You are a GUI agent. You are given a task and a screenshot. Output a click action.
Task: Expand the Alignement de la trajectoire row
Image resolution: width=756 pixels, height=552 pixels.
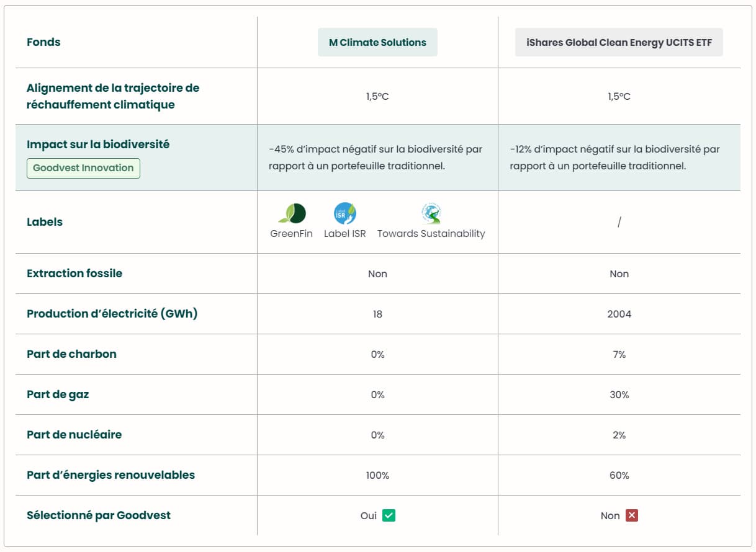pos(112,96)
